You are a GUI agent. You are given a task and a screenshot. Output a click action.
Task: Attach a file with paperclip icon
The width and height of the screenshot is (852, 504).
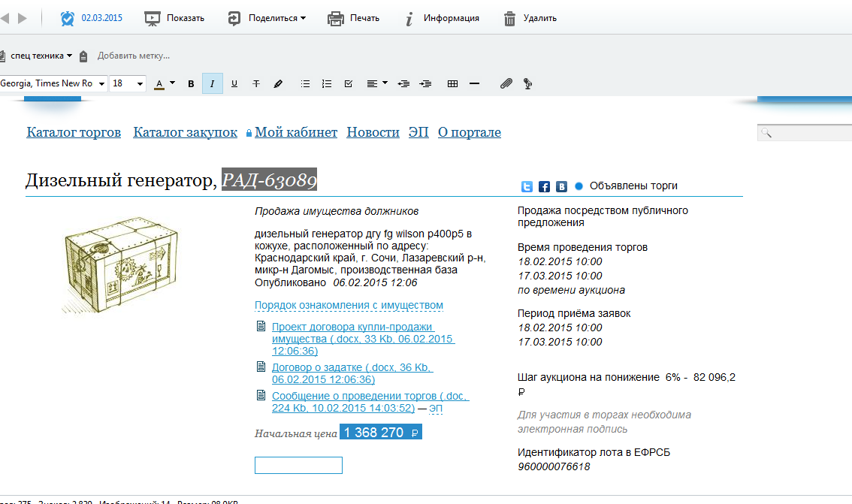tap(506, 84)
